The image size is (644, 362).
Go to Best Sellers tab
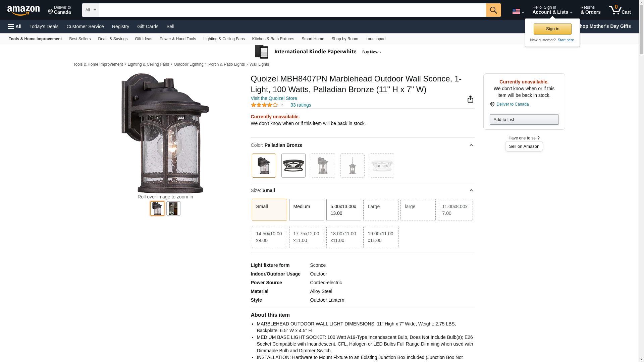pos(80,39)
